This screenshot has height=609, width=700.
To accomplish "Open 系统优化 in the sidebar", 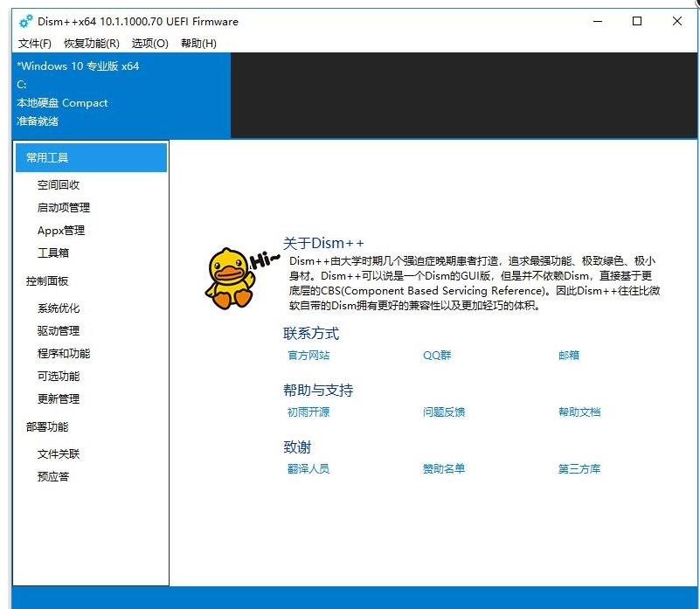I will point(58,308).
